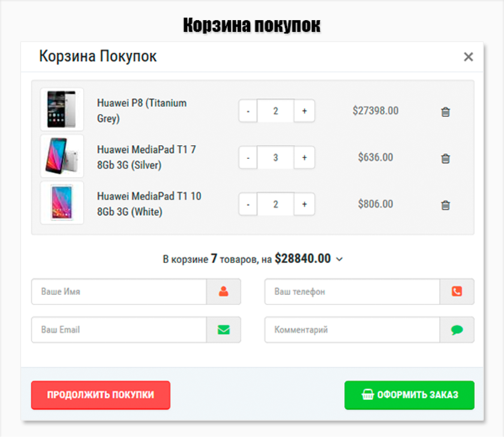Select the $806.00 price text
504x437 pixels.
pos(375,204)
